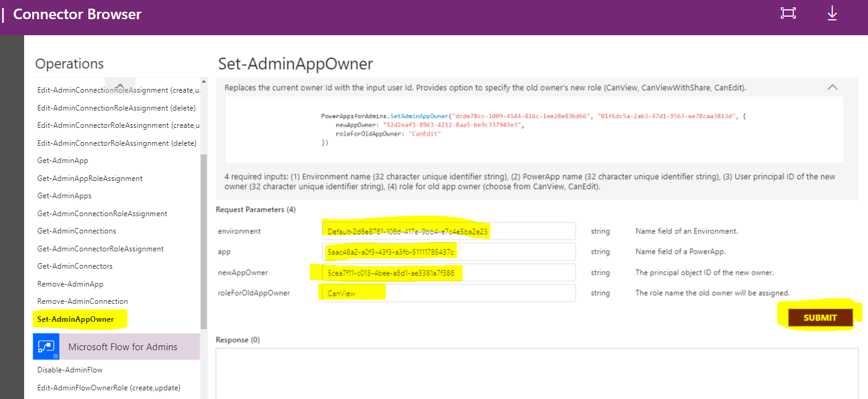The image size is (868, 399).
Task: Select Set-AdminAppOwner operation
Action: (75, 319)
